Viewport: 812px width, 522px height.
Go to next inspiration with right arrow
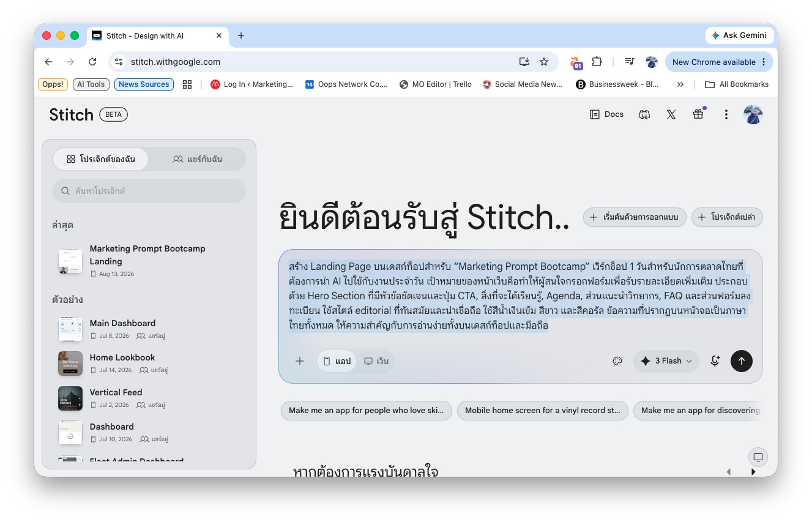coord(753,472)
